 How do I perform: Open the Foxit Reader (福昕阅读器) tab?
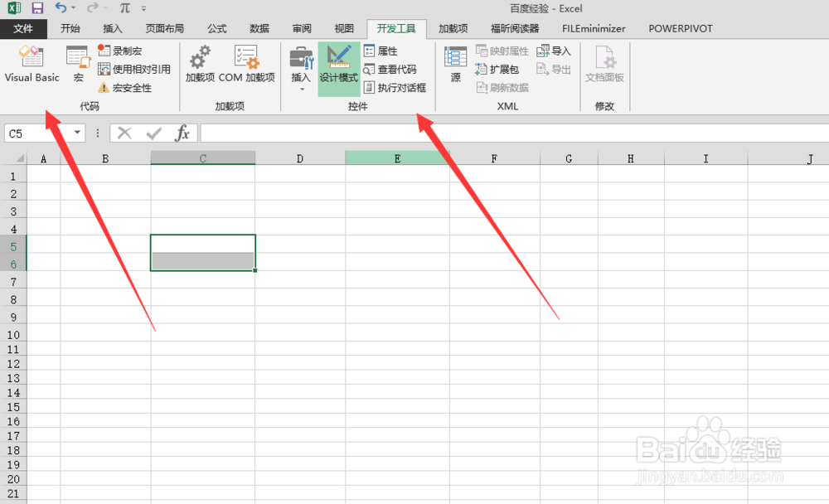[515, 28]
